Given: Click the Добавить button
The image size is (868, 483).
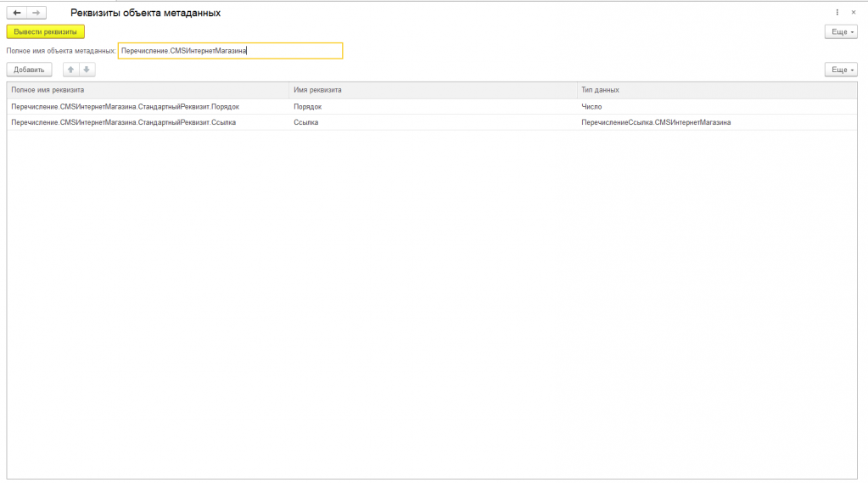Looking at the screenshot, I should coord(29,70).
